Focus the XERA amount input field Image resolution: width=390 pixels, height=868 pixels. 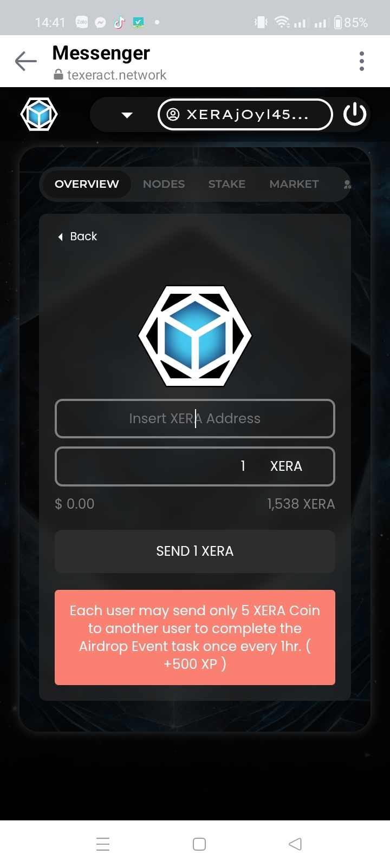(195, 466)
